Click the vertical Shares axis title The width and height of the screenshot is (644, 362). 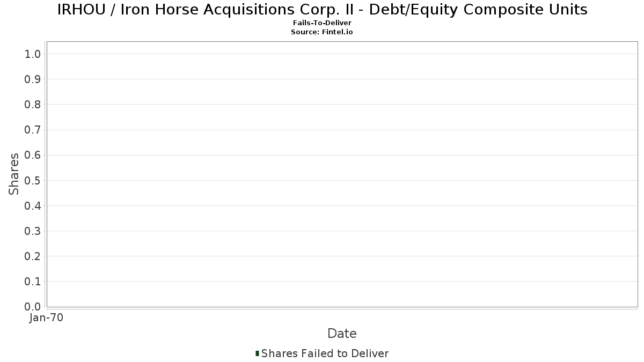point(14,174)
